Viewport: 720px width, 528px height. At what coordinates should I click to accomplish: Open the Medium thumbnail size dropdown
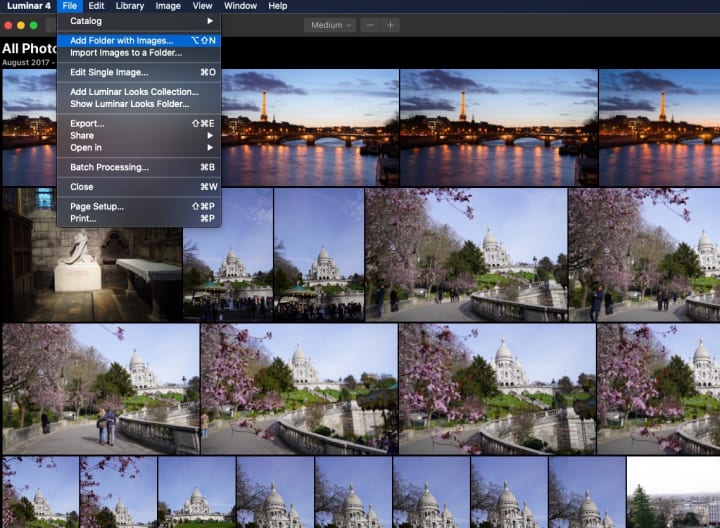[332, 25]
